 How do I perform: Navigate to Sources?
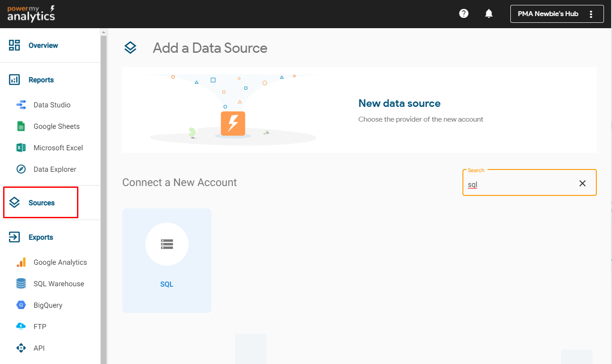click(41, 203)
